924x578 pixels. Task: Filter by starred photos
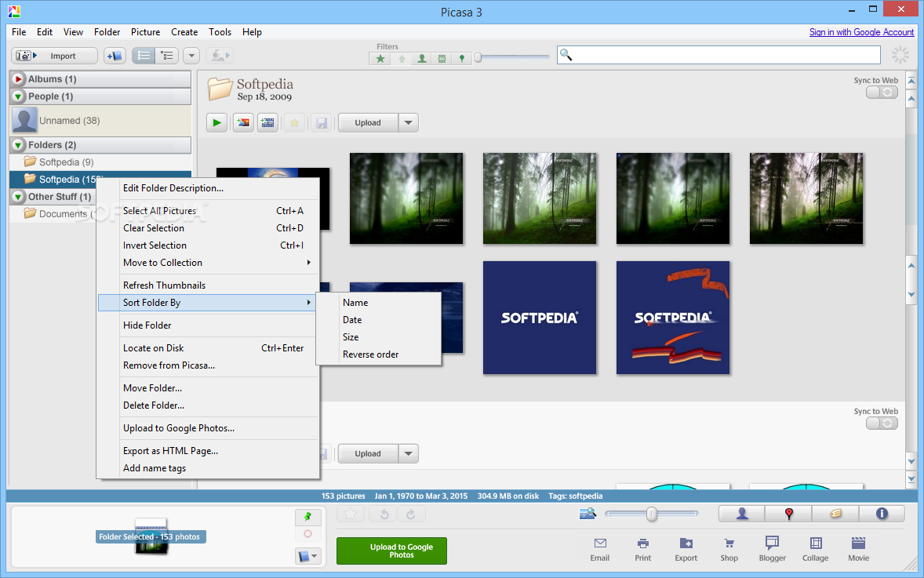[380, 58]
